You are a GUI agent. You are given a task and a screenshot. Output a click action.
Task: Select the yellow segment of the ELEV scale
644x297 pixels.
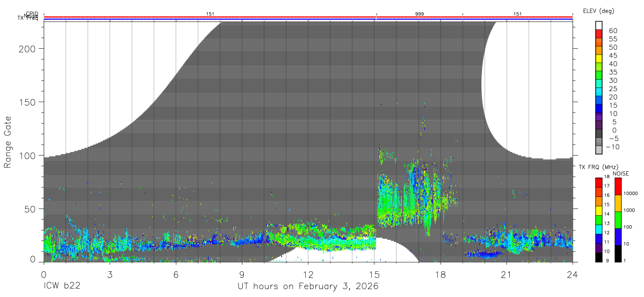click(599, 58)
